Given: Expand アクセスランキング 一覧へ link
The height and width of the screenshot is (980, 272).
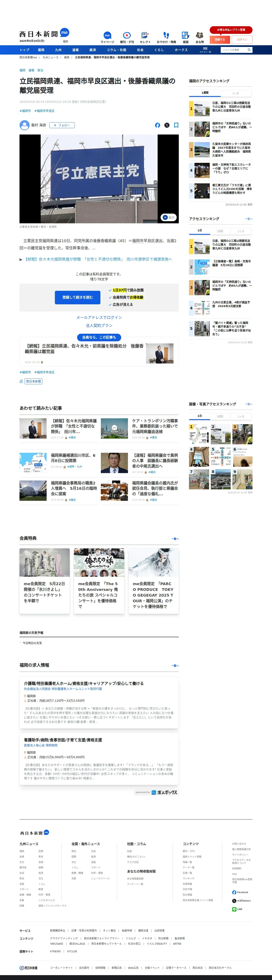Looking at the screenshot, I should pos(248,219).
